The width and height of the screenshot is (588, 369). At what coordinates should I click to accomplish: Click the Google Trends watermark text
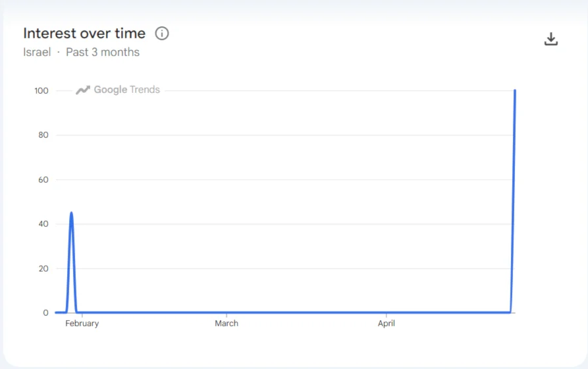[126, 90]
